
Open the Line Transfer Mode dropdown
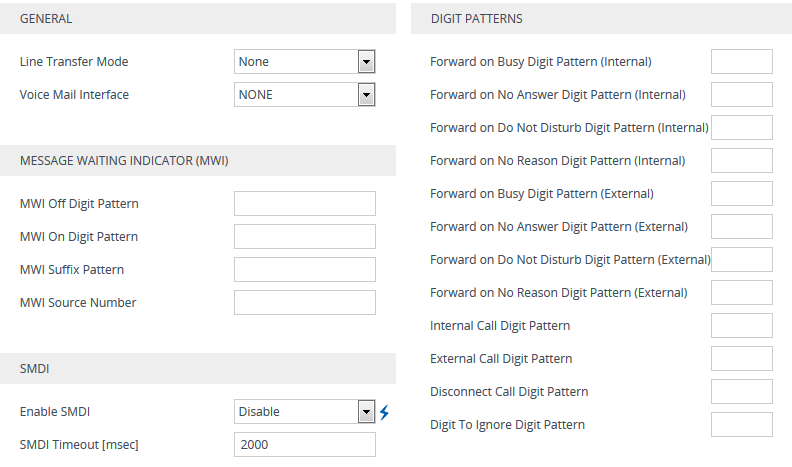point(305,62)
